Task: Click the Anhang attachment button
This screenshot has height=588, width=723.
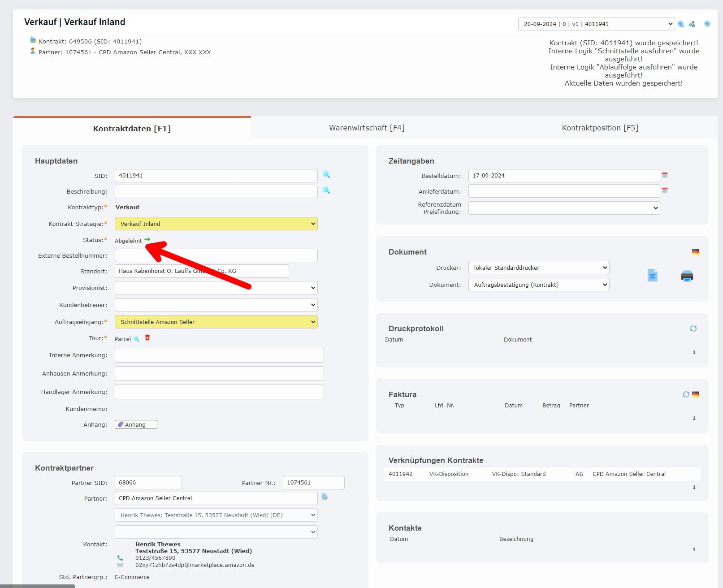Action: tap(136, 424)
